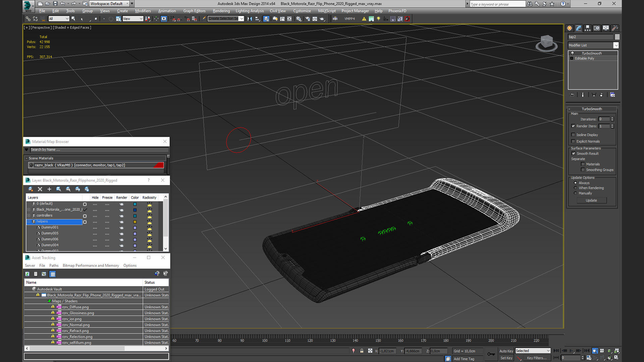
Task: Enable the Isoline Display checkbox
Action: point(573,135)
